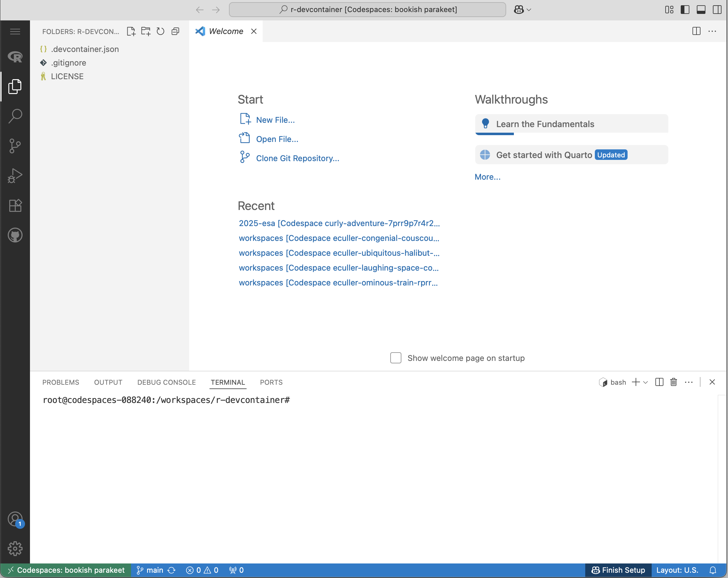Open the Accounts icon with badge

[x=15, y=520]
